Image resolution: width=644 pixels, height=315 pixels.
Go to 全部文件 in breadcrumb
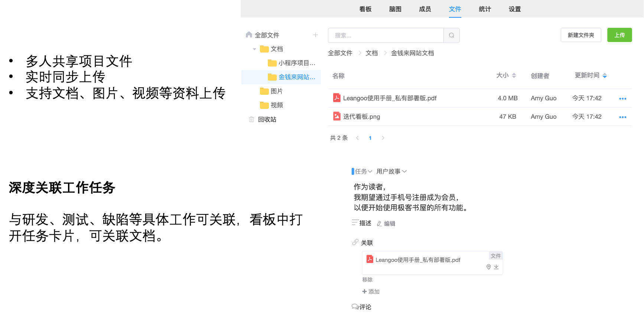click(340, 53)
